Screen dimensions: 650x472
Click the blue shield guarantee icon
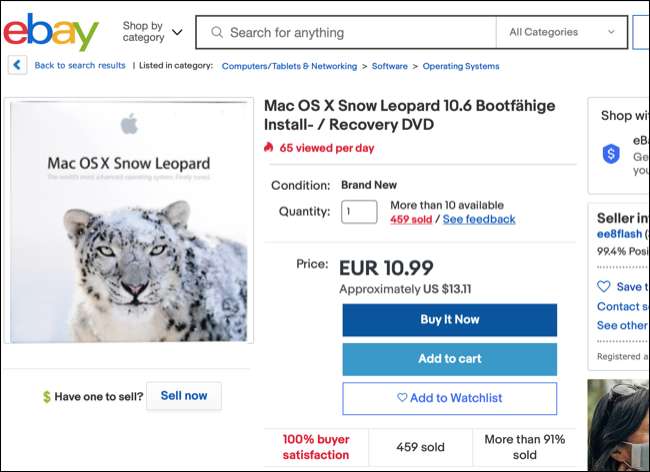coord(611,154)
